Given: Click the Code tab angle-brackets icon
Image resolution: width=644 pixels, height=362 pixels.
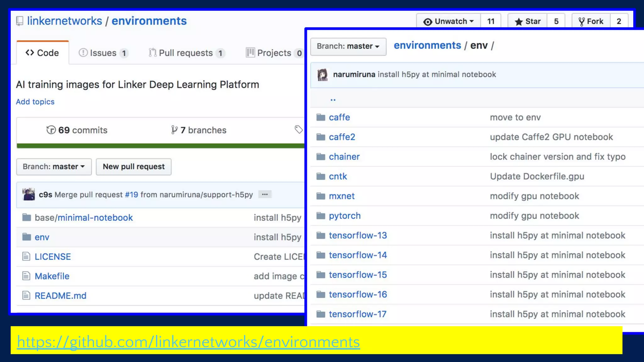Looking at the screenshot, I should 30,52.
